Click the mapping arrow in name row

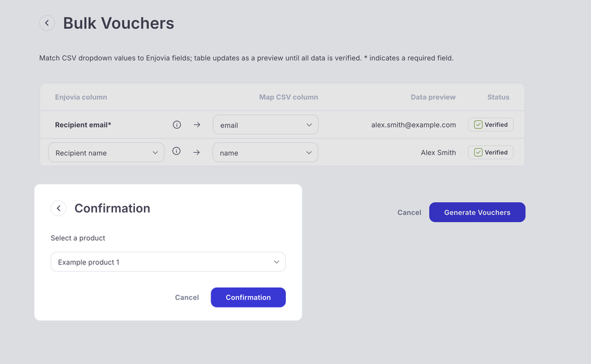197,152
